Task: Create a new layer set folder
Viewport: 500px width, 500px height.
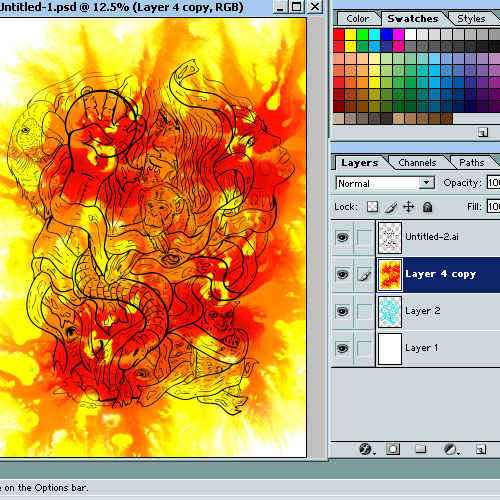Action: coord(420,449)
